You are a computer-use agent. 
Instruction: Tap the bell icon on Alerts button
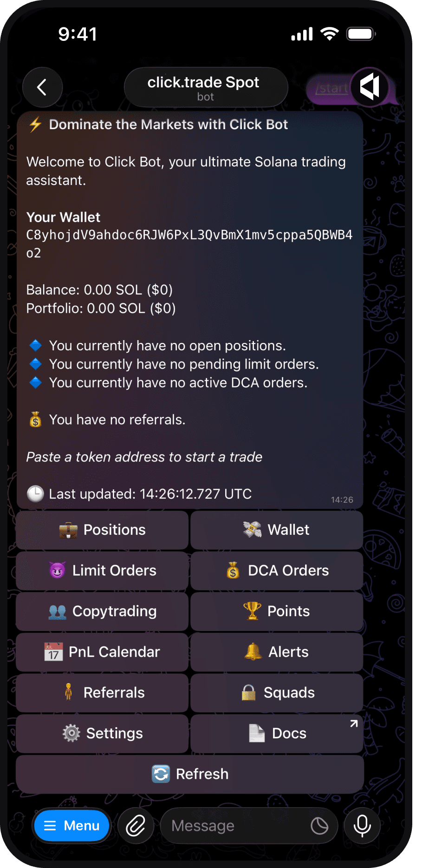[x=253, y=652]
